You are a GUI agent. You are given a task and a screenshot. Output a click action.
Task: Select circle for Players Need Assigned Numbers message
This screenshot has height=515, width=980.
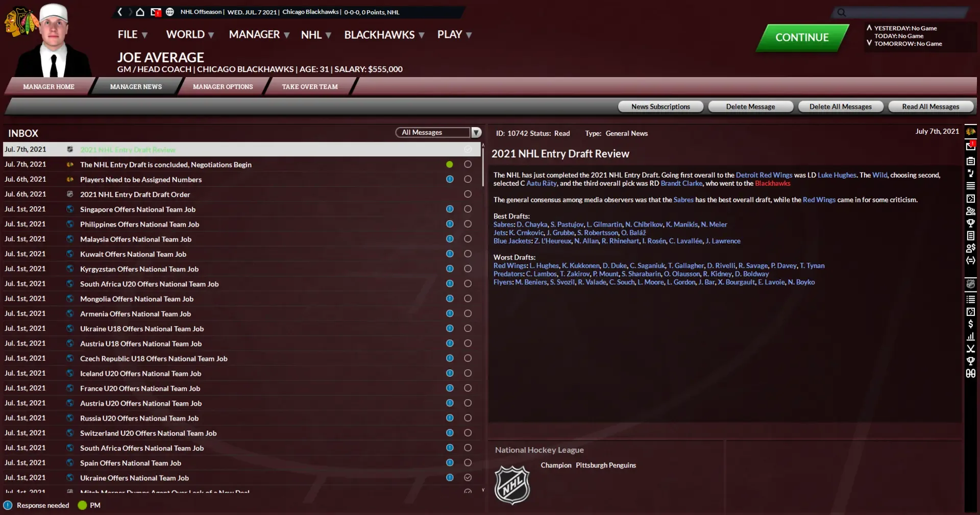468,179
